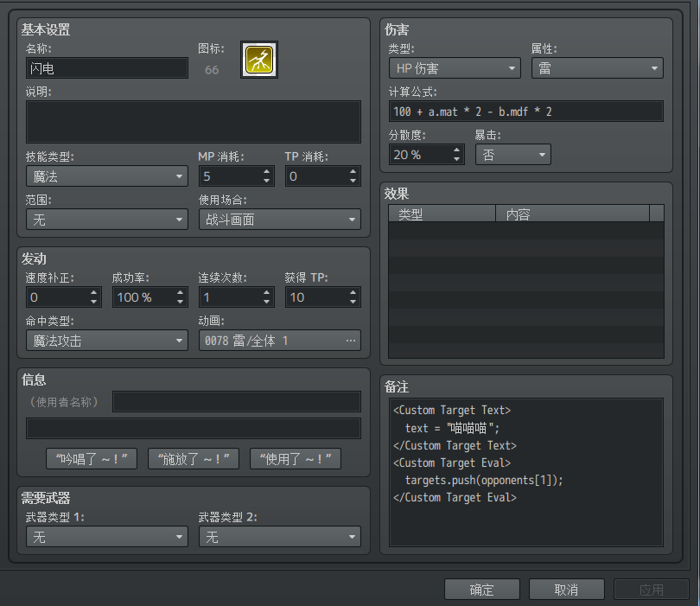
Task: Click the 分散度 spinner arrows
Action: [x=456, y=155]
